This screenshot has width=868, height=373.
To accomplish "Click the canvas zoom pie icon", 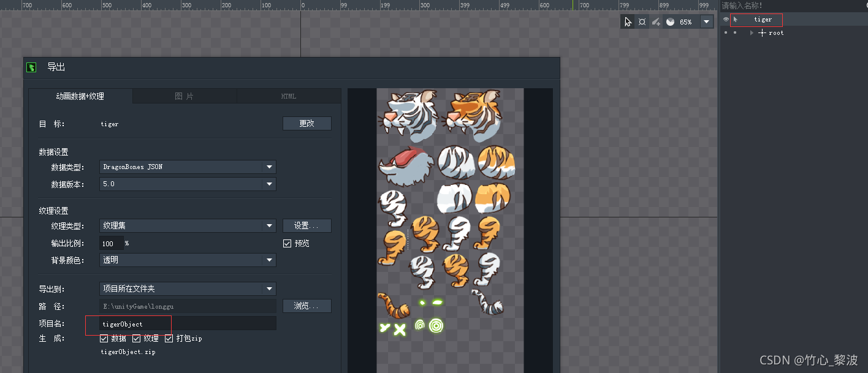I will coord(671,21).
